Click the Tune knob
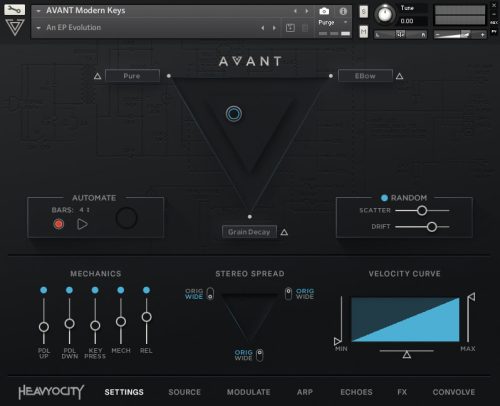 (385, 15)
